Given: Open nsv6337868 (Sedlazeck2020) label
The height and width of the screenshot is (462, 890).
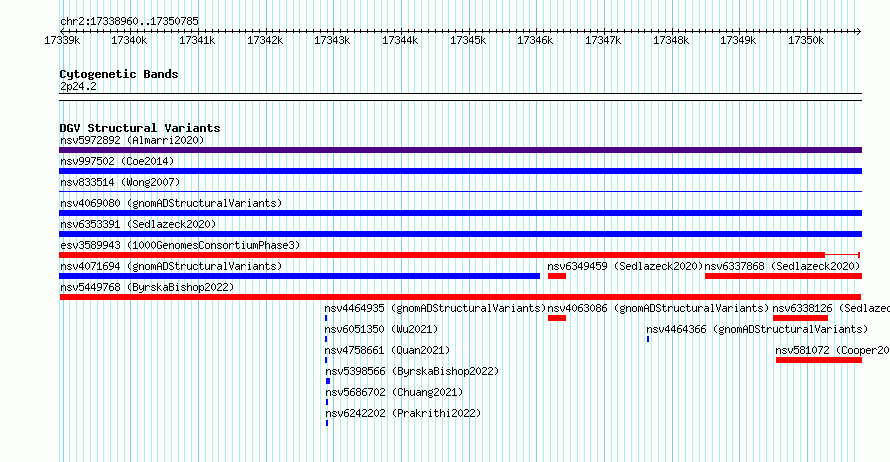Looking at the screenshot, I should click(783, 266).
